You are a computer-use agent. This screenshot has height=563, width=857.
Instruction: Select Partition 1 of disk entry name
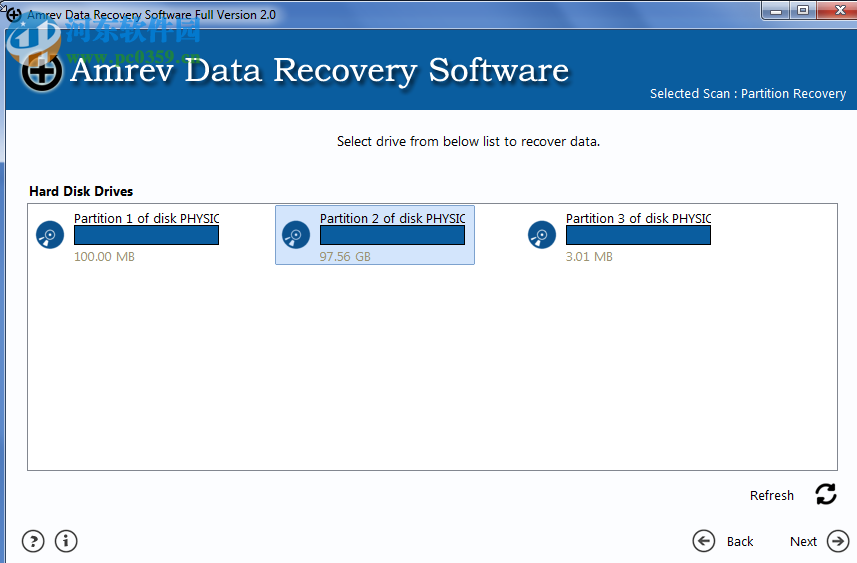tap(146, 219)
